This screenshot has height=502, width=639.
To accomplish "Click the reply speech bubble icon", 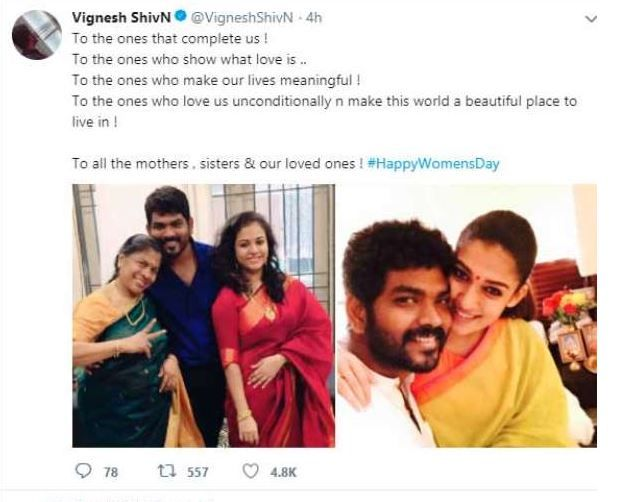I will tap(82, 472).
